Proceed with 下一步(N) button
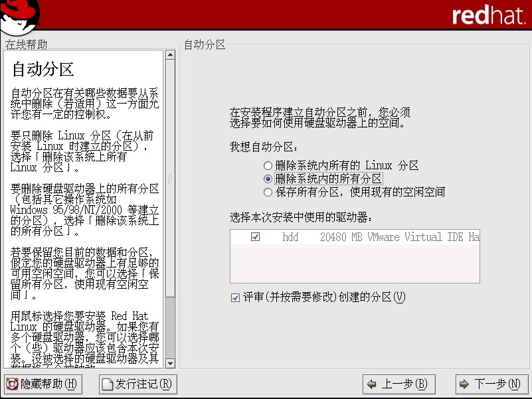The height and width of the screenshot is (399, 532). [491, 384]
